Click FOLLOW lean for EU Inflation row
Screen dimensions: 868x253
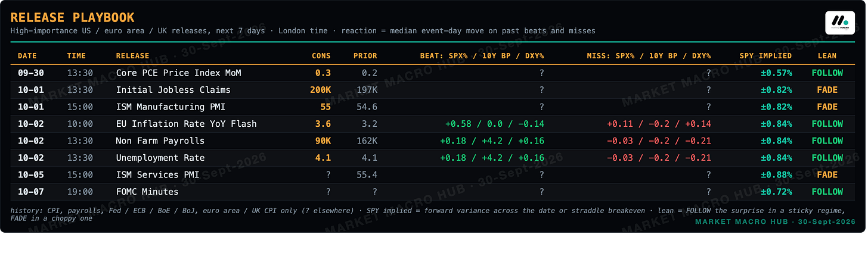[827, 124]
